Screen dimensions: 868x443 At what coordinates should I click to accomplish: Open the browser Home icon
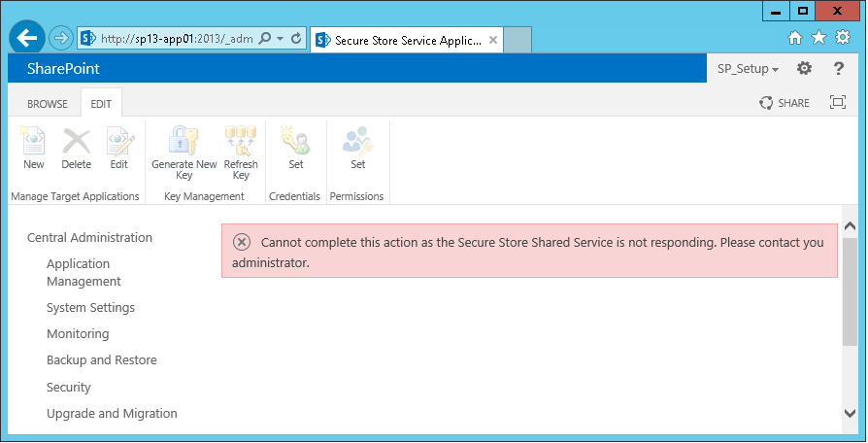coord(795,38)
